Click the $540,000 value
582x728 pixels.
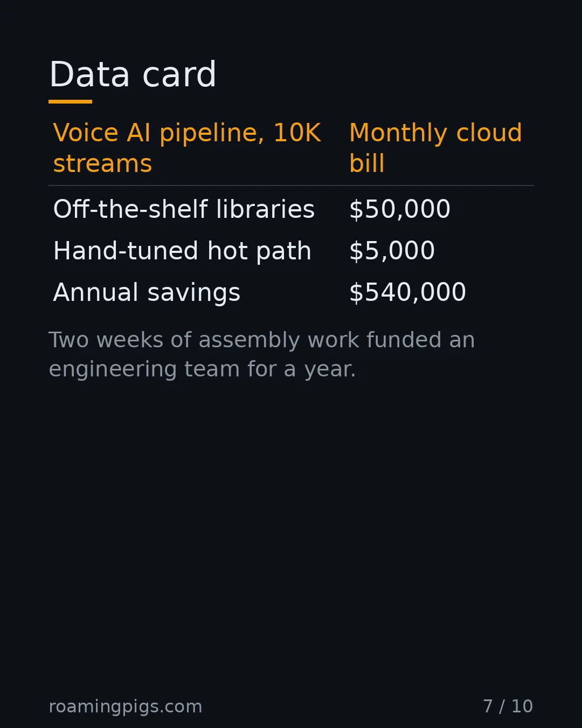[407, 292]
